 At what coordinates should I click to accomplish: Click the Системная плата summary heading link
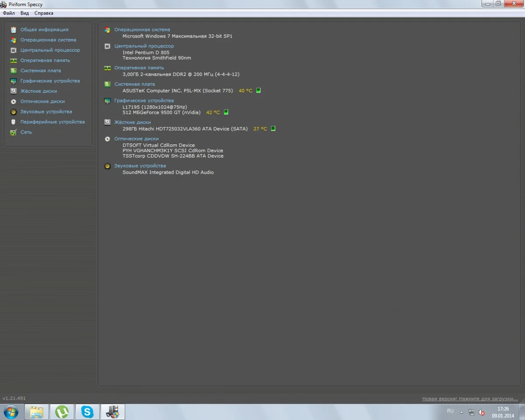click(x=135, y=84)
